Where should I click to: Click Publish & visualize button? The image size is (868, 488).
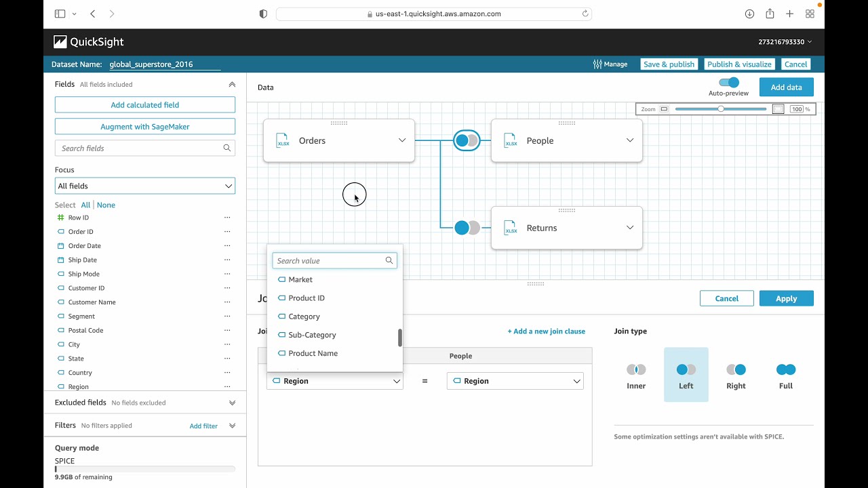739,64
